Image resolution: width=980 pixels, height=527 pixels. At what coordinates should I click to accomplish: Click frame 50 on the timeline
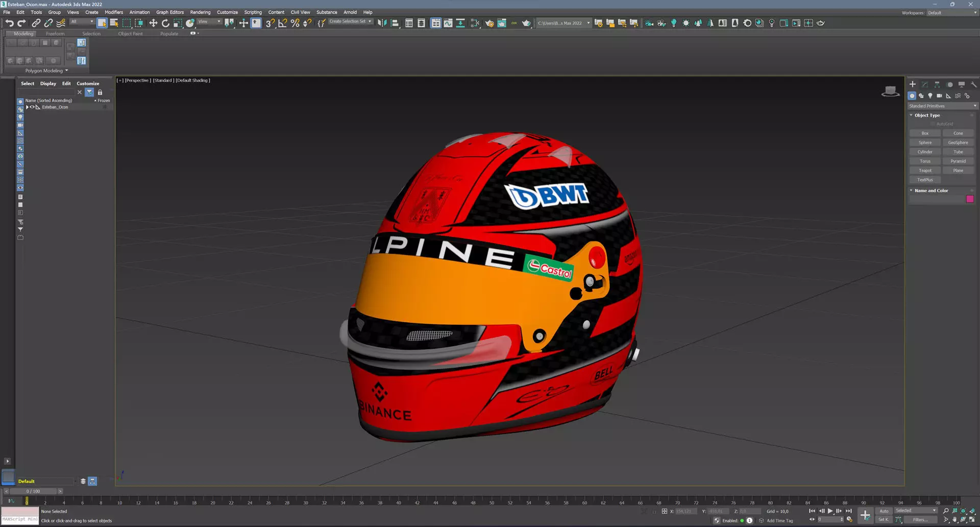click(492, 502)
